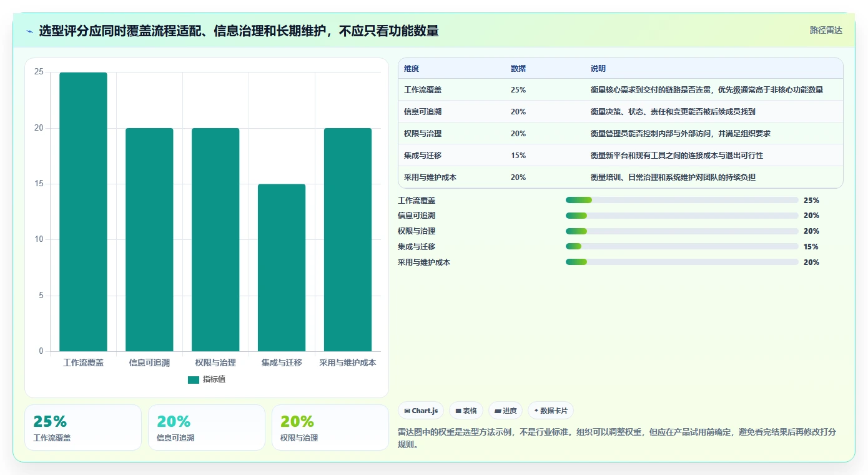Click the 采用与维护成本 progress bar

tap(682, 262)
